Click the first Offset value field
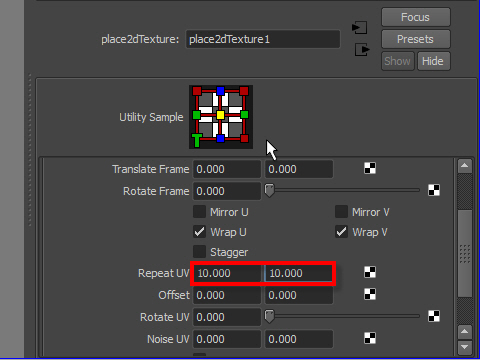 pos(227,295)
